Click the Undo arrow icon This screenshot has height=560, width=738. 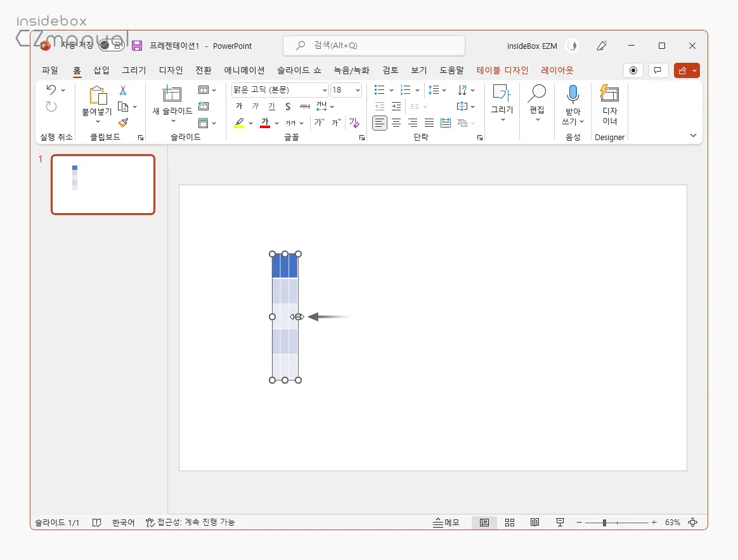point(51,90)
